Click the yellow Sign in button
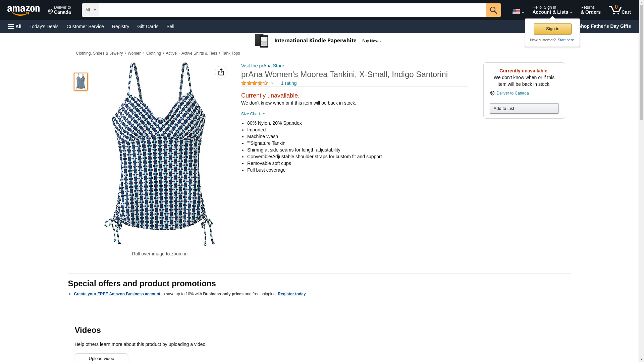The width and height of the screenshot is (644, 362). pos(552,29)
